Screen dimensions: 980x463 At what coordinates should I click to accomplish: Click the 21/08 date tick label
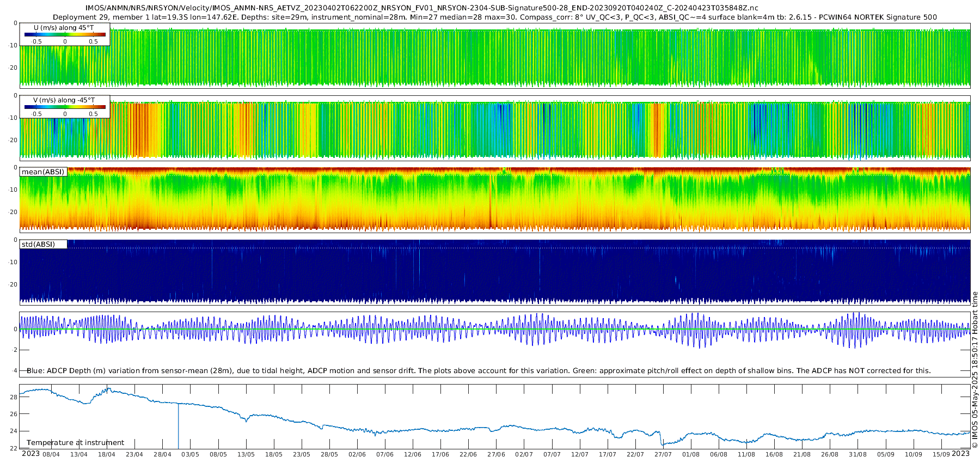tap(802, 454)
